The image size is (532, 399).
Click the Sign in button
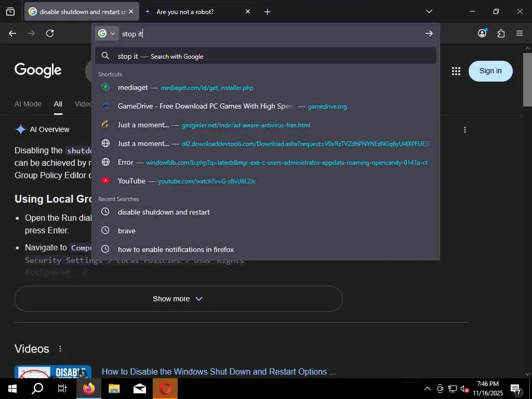tap(490, 71)
